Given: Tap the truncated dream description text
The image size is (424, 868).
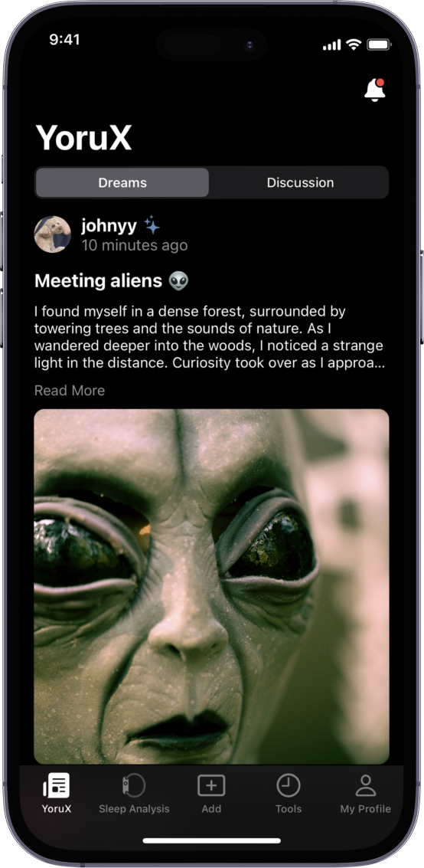Looking at the screenshot, I should [209, 337].
